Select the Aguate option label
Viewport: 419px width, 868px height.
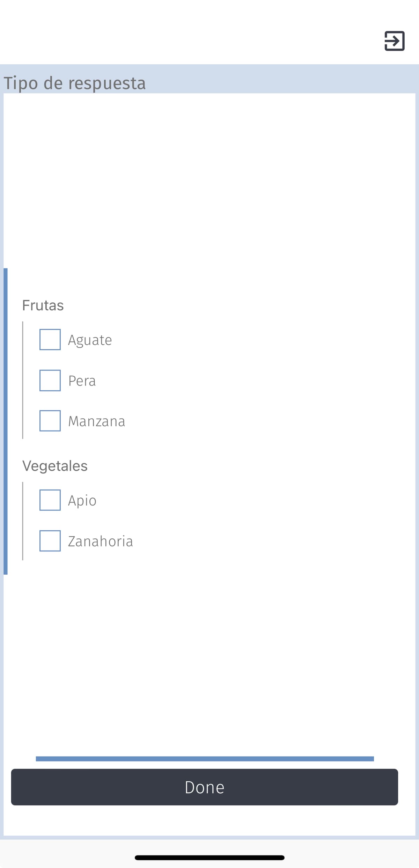tap(90, 339)
